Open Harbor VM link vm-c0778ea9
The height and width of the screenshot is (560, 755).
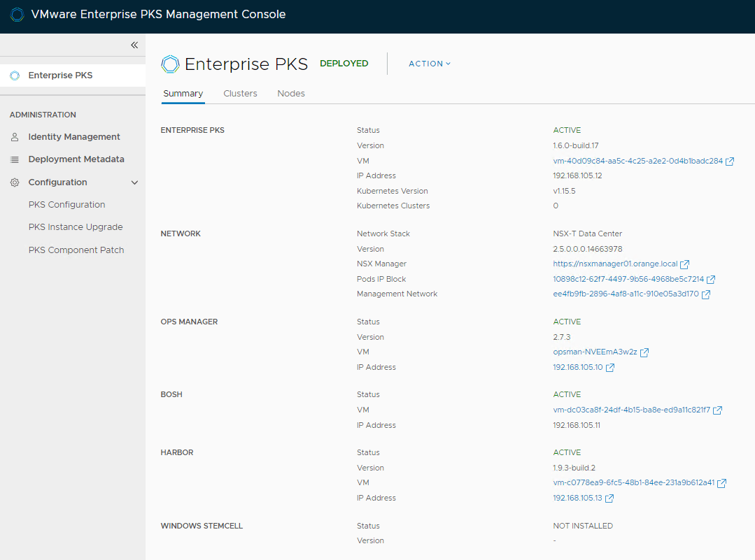634,482
